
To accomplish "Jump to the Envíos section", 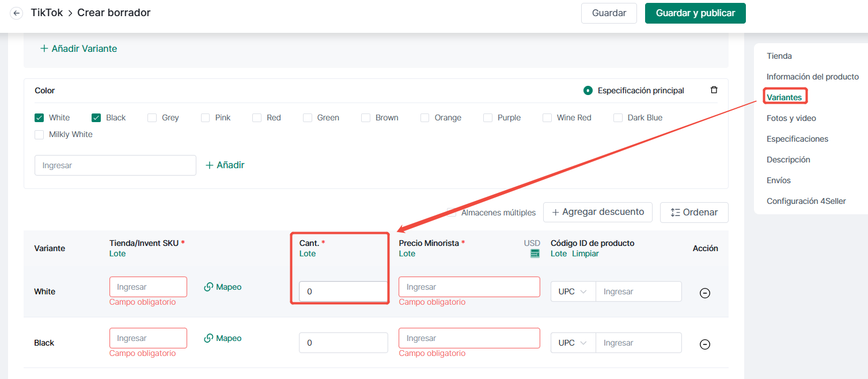I will click(779, 180).
